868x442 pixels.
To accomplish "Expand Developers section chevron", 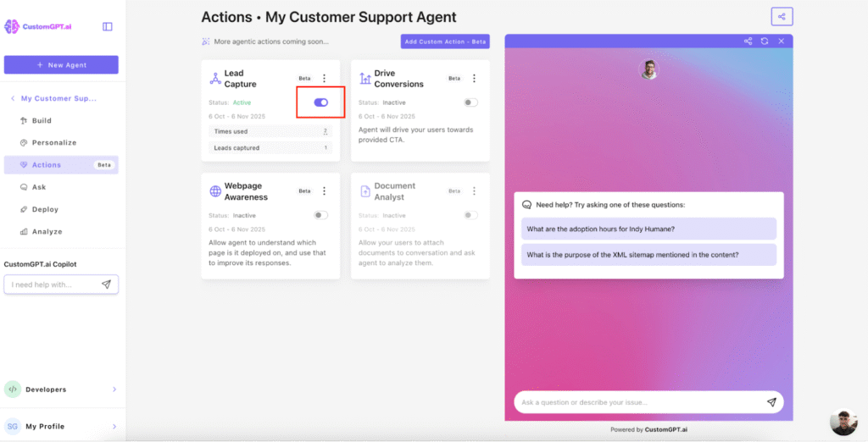I will [x=114, y=390].
